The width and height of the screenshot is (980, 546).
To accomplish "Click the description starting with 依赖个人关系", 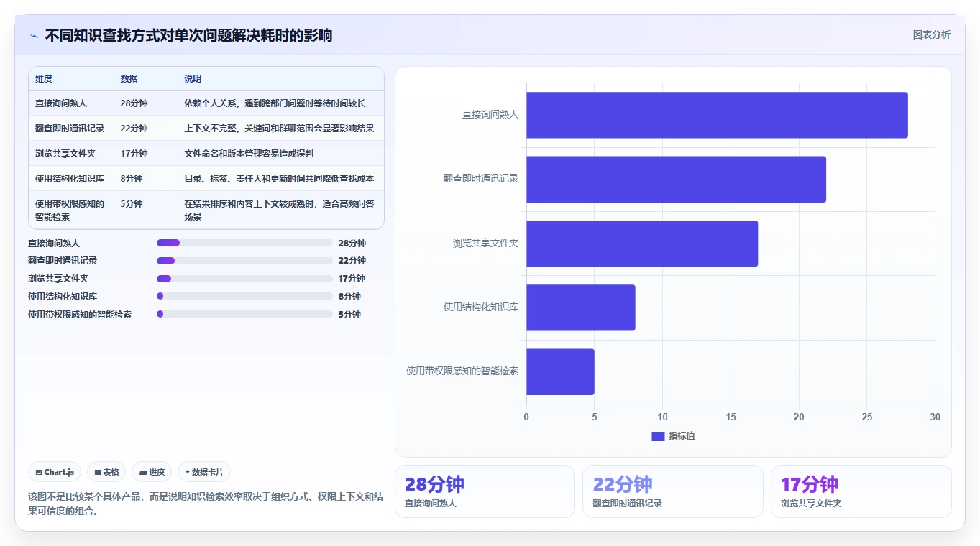I will pyautogui.click(x=275, y=103).
